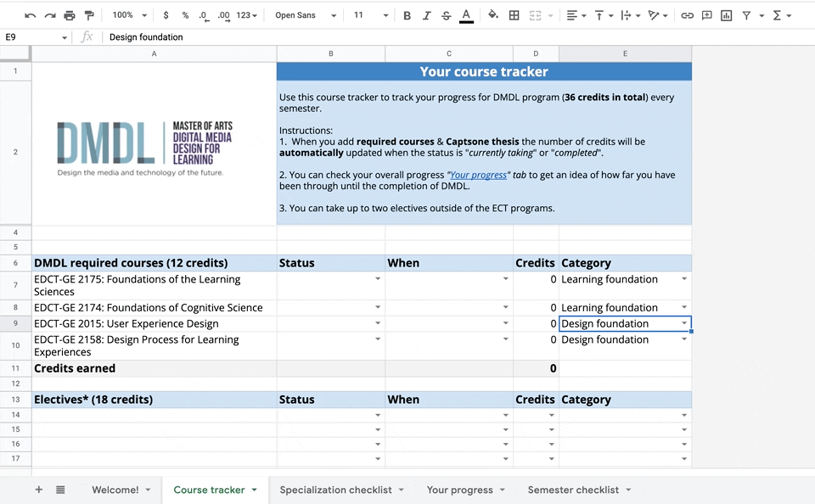This screenshot has height=504, width=815.
Task: Open text rotation options
Action: [657, 15]
